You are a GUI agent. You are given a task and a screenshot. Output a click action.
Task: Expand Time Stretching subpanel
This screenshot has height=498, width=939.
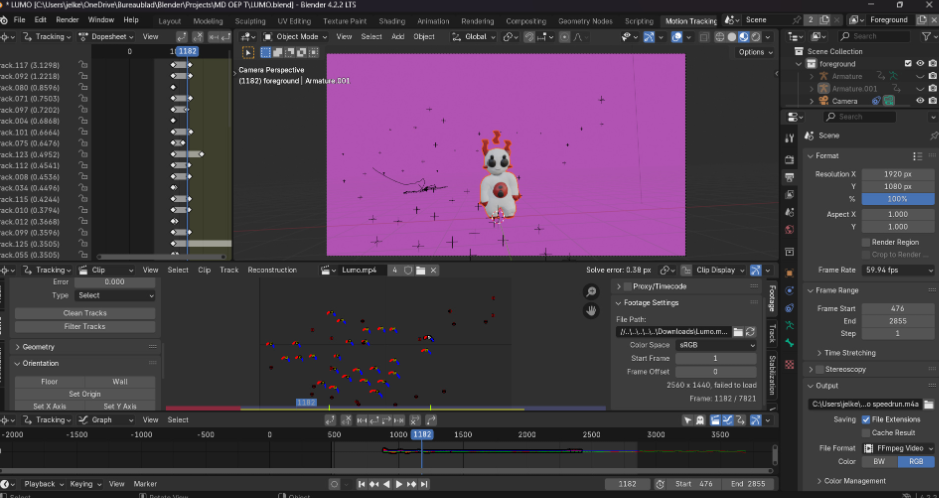coord(850,353)
